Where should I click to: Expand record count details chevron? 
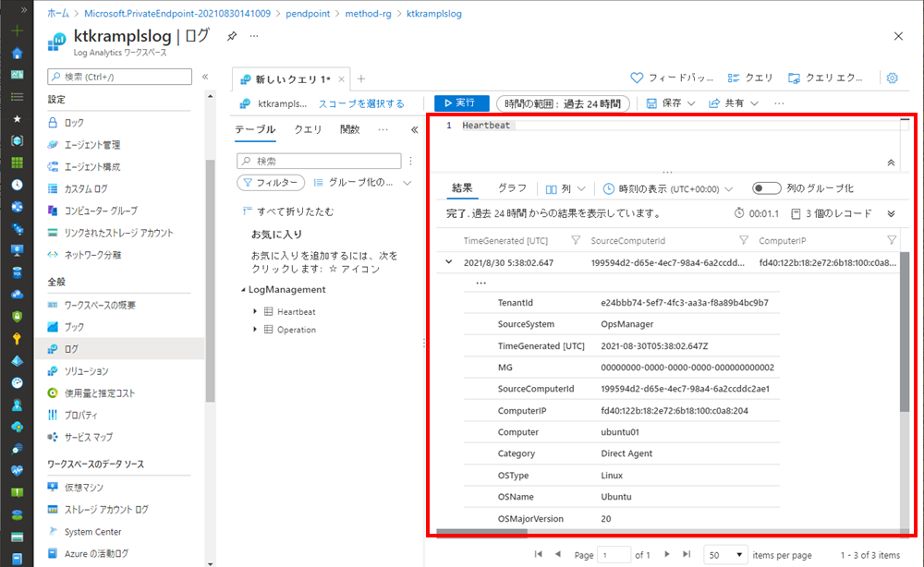click(891, 213)
